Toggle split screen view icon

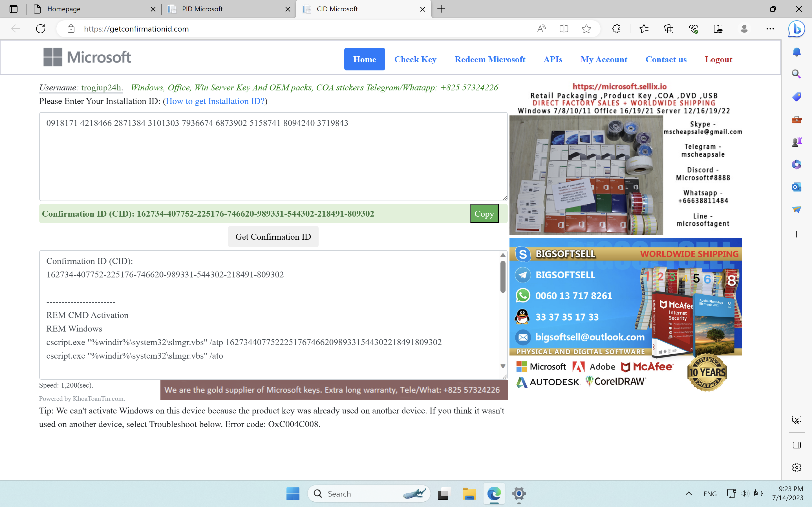[x=564, y=29]
